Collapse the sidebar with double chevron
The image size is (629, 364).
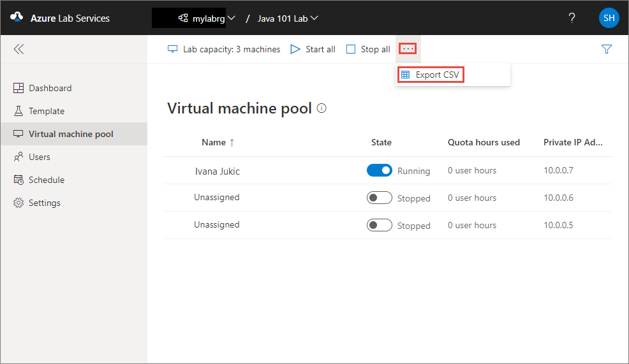pyautogui.click(x=18, y=49)
